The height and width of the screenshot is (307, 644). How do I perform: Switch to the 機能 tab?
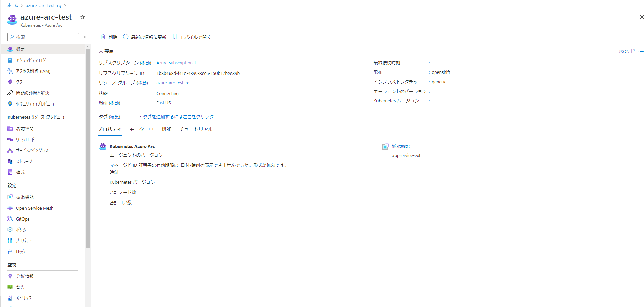166,129
